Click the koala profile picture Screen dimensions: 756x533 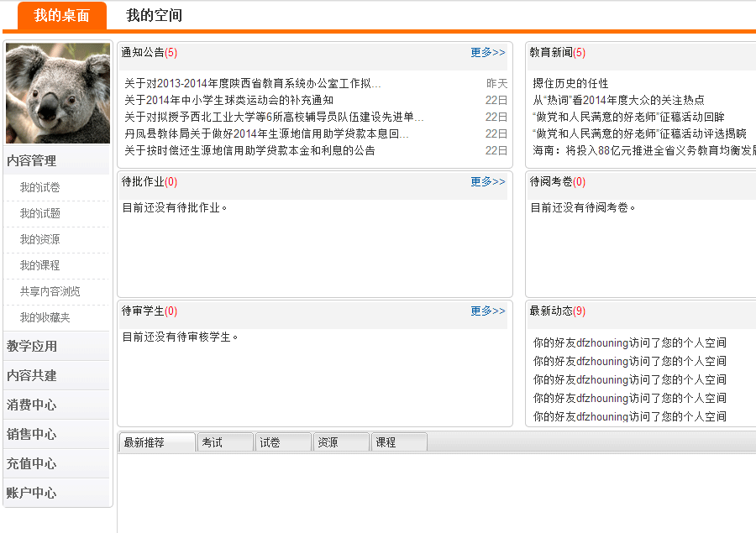click(x=57, y=93)
